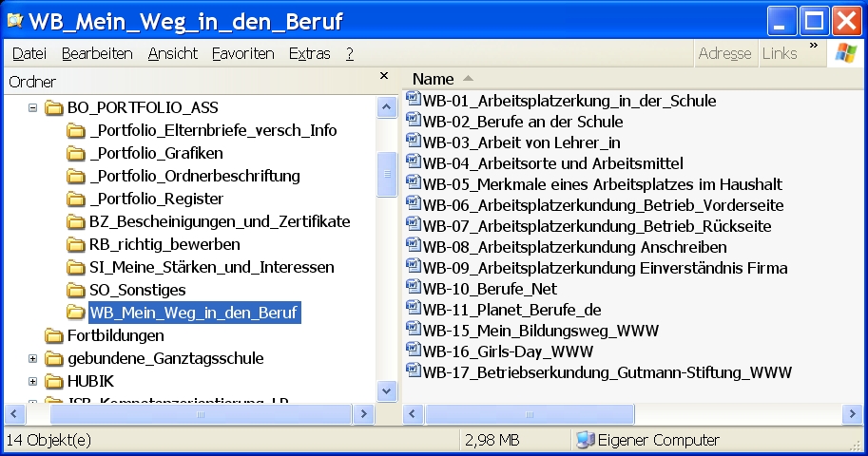Screen dimensions: 868x456
Task: Click the Word icon of WB-02_Berufe an der Schule
Action: (414, 120)
